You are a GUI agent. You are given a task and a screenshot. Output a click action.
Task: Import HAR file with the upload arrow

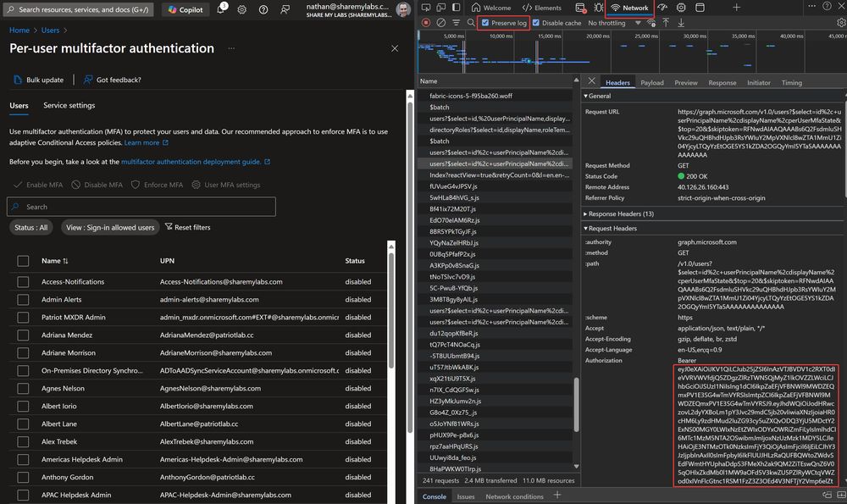[x=666, y=23]
